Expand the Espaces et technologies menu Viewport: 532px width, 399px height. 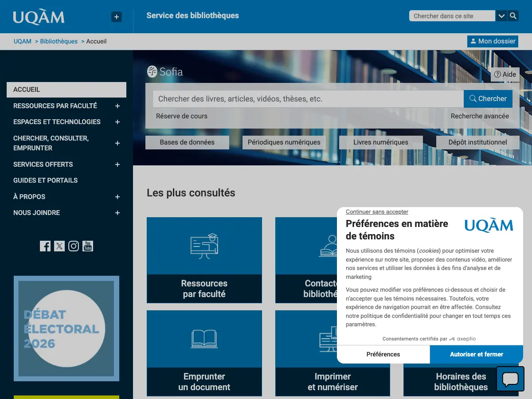[117, 122]
